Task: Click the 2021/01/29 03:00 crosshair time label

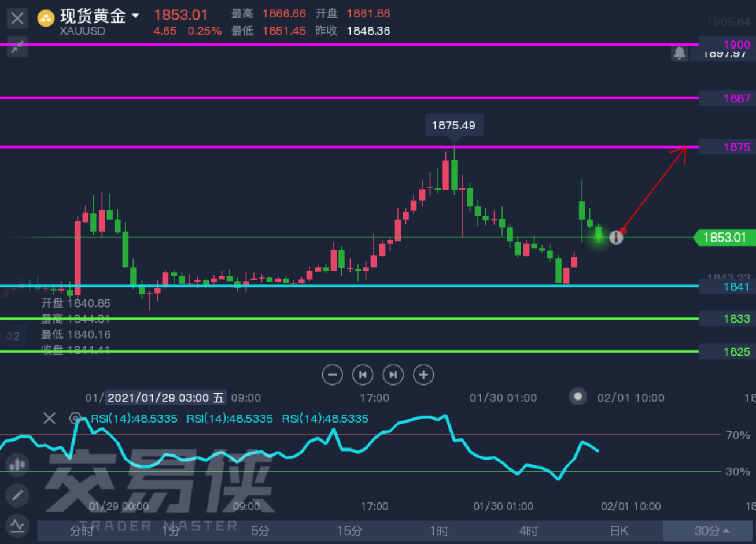Action: [165, 398]
